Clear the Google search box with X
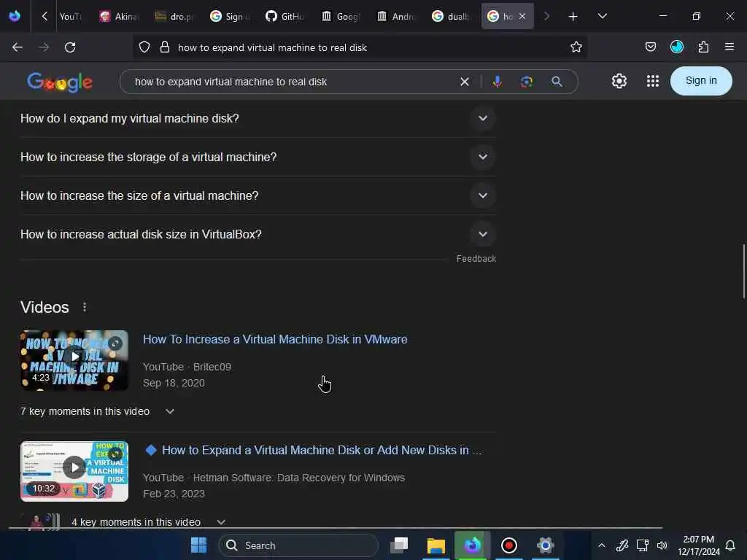The width and height of the screenshot is (747, 560). click(465, 82)
